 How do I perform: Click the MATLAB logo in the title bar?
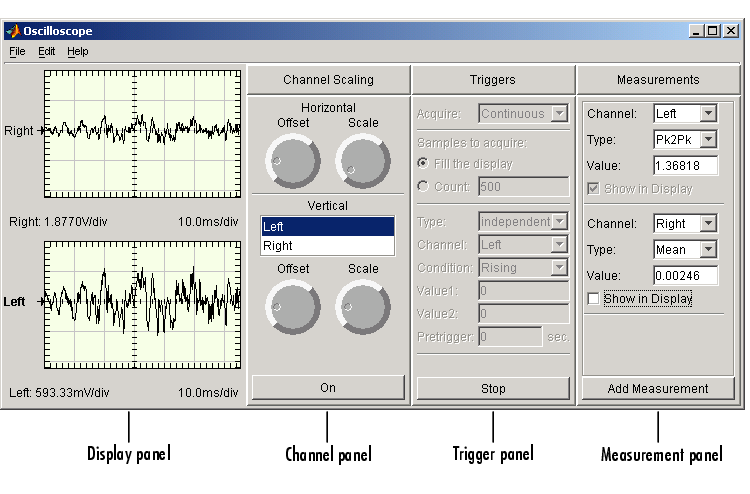coord(13,31)
